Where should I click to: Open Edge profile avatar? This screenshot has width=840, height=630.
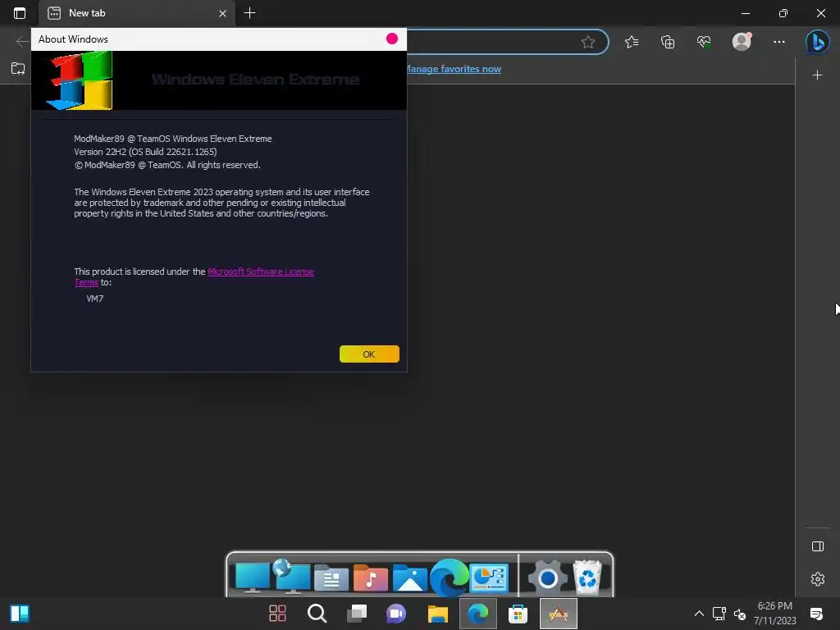click(742, 41)
